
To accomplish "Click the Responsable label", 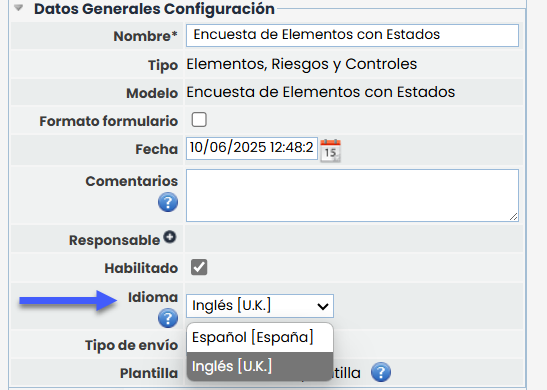I will coord(114,240).
